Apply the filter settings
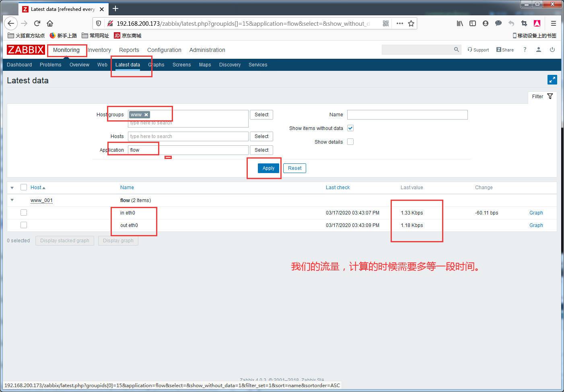This screenshot has height=392, width=564. [268, 168]
